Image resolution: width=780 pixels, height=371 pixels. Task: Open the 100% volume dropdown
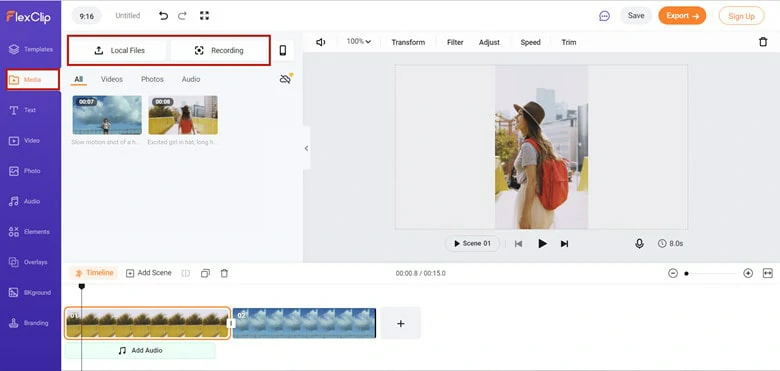point(359,42)
